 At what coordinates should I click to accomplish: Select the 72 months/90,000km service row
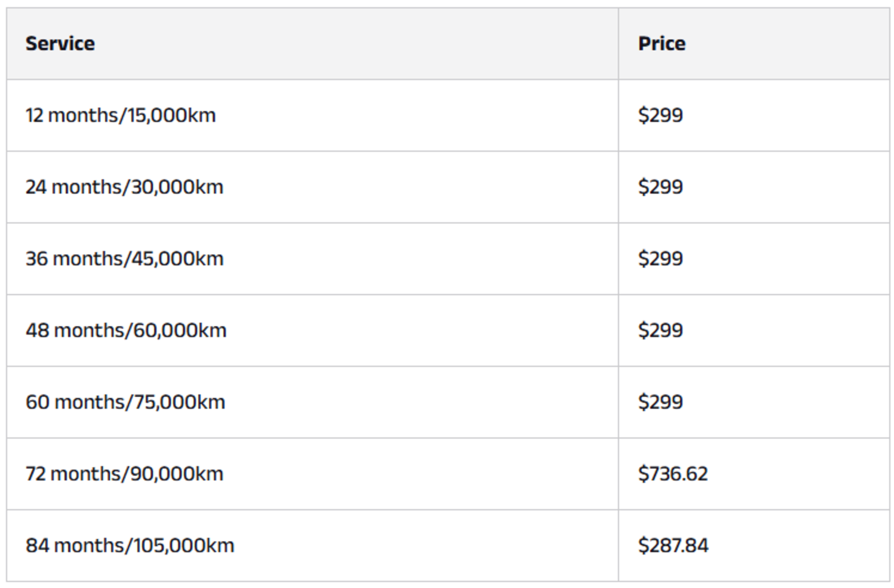pos(124,474)
